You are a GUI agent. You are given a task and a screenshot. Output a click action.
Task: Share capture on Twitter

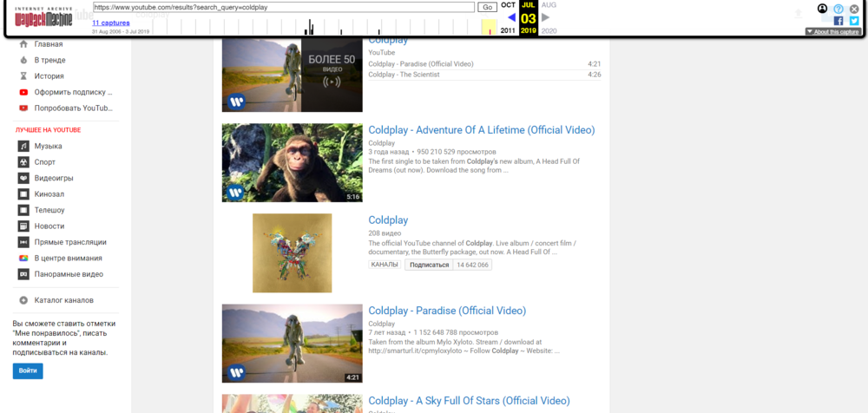point(854,21)
